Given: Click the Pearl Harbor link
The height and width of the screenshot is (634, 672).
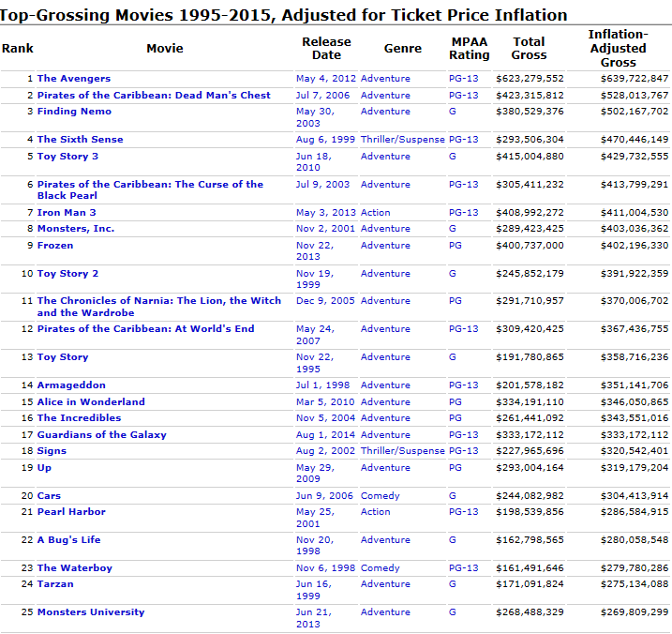Looking at the screenshot, I should [71, 512].
